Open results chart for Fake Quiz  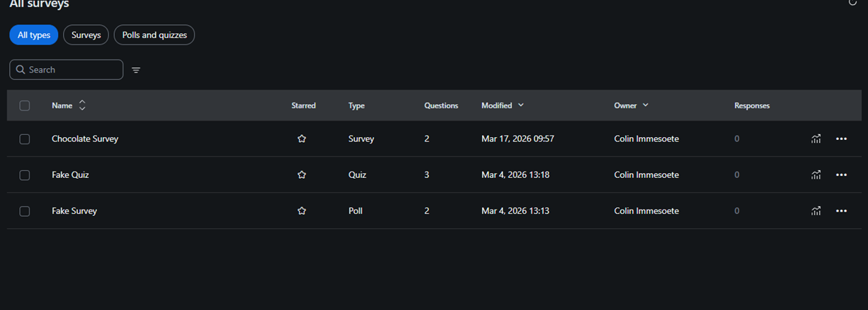point(816,175)
